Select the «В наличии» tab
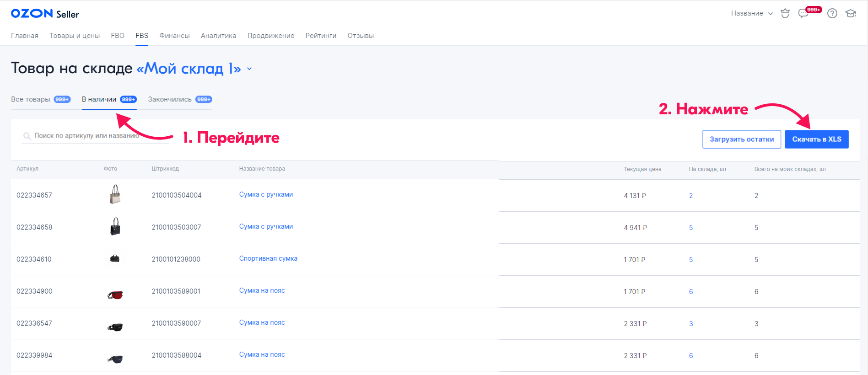The image size is (868, 375). [x=109, y=99]
